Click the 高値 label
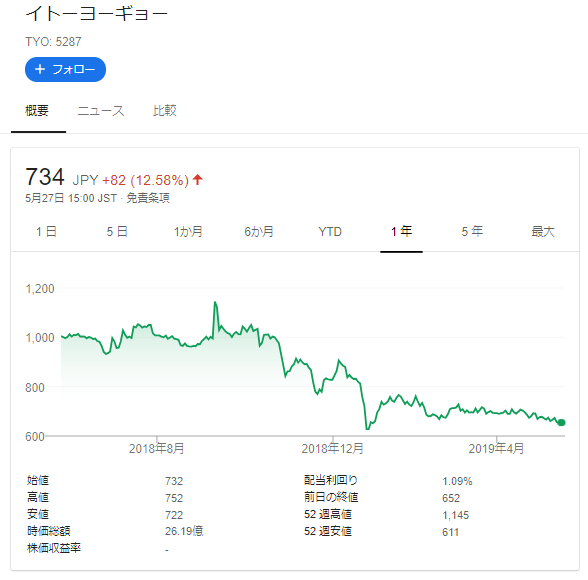This screenshot has width=588, height=580. coord(38,497)
